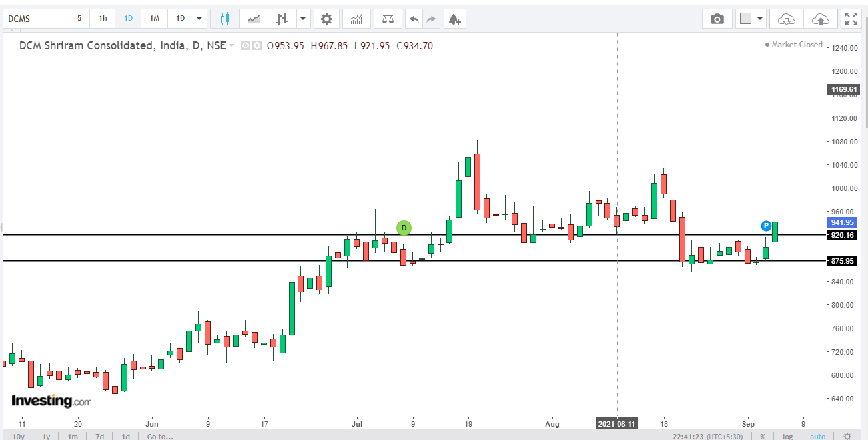
Task: Set date range to 1y
Action: coord(46,436)
